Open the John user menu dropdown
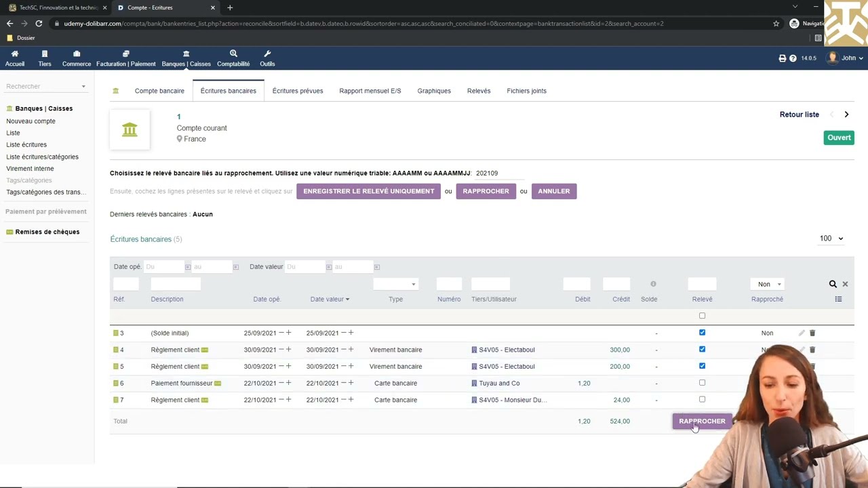This screenshot has width=868, height=488. [x=846, y=58]
